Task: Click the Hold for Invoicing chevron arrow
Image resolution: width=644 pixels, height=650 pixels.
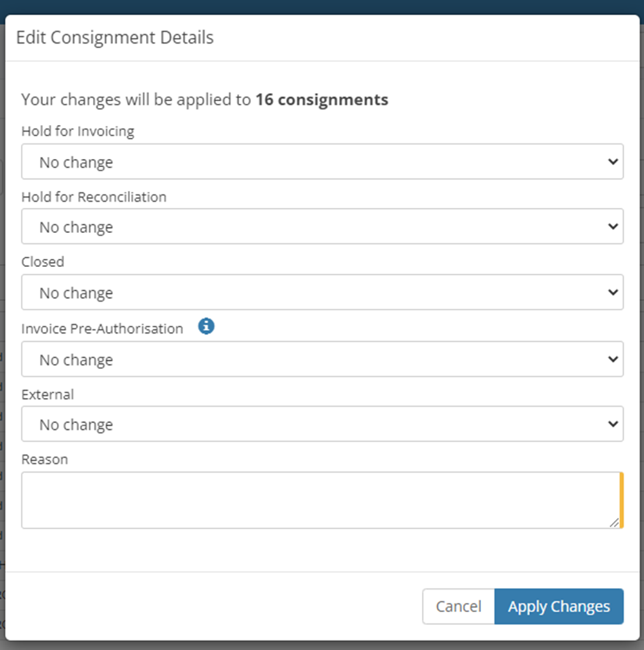Action: point(613,162)
